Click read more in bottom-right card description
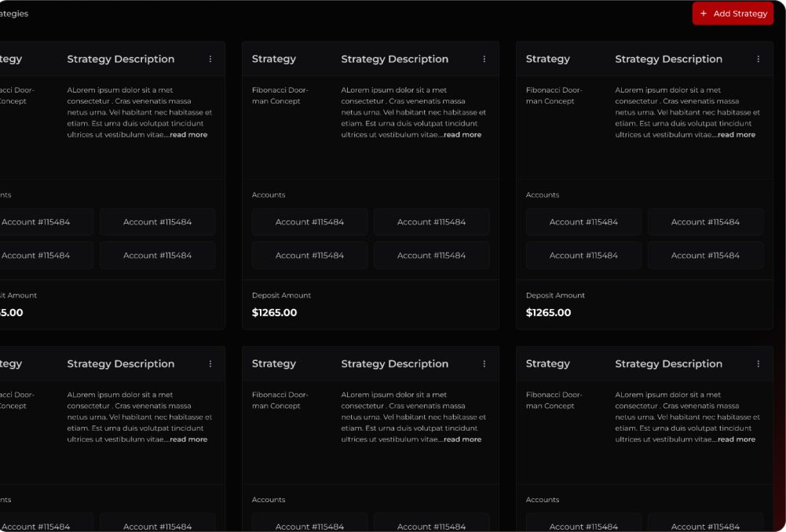Image resolution: width=786 pixels, height=532 pixels. click(x=737, y=439)
